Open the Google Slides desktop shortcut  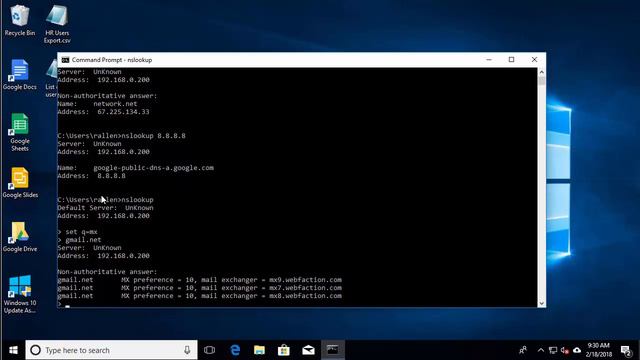[20, 183]
